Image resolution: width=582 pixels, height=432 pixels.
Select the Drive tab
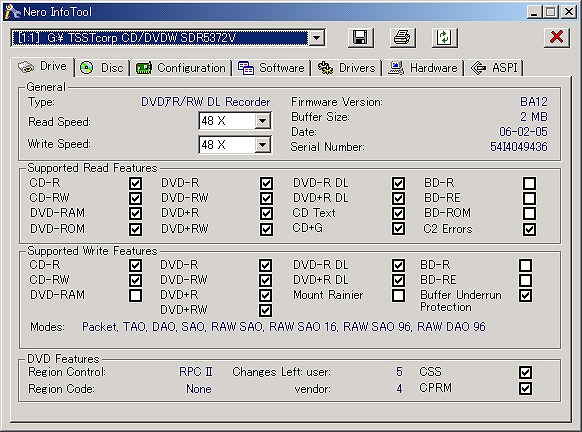click(x=43, y=67)
